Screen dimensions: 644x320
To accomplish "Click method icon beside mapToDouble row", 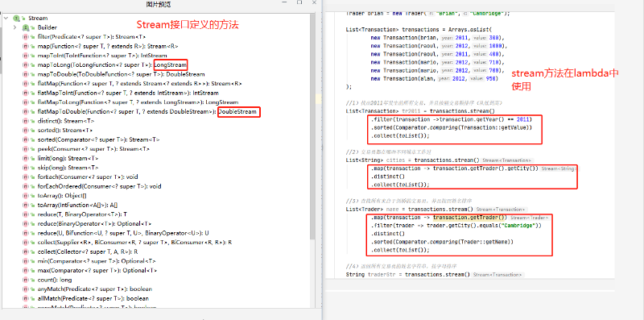I will pos(26,74).
